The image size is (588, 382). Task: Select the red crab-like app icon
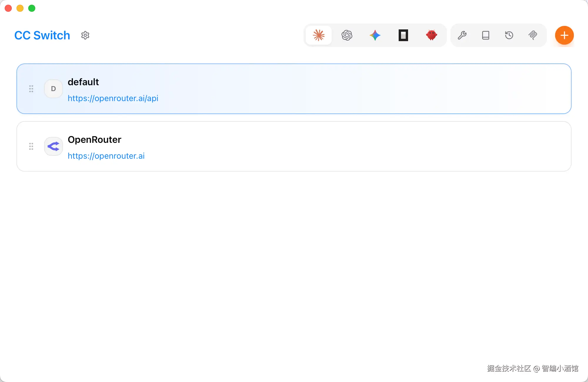tap(431, 35)
